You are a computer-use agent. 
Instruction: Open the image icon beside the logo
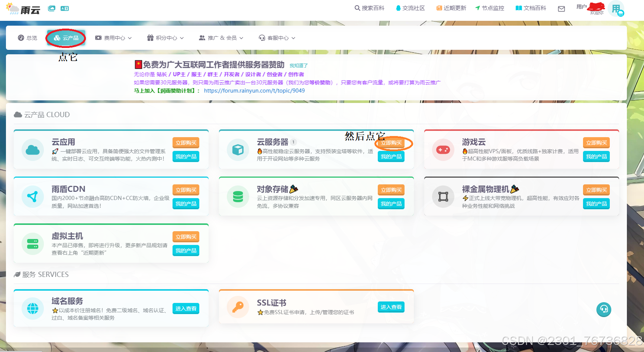click(52, 8)
